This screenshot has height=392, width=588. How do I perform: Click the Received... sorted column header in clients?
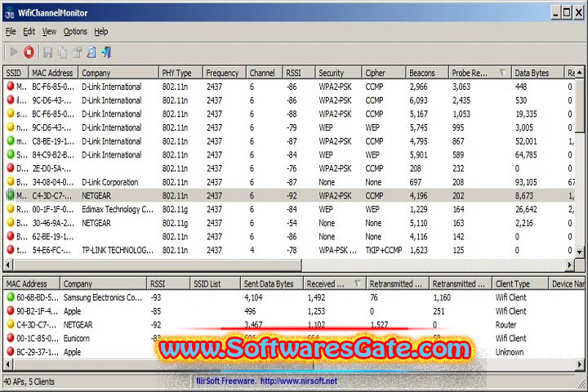334,283
